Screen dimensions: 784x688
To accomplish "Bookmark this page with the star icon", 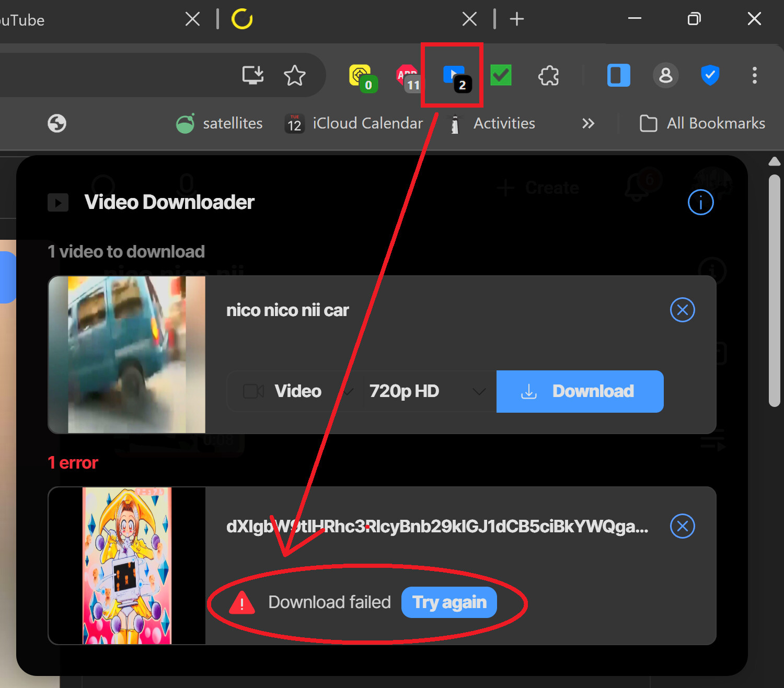I will coord(295,75).
